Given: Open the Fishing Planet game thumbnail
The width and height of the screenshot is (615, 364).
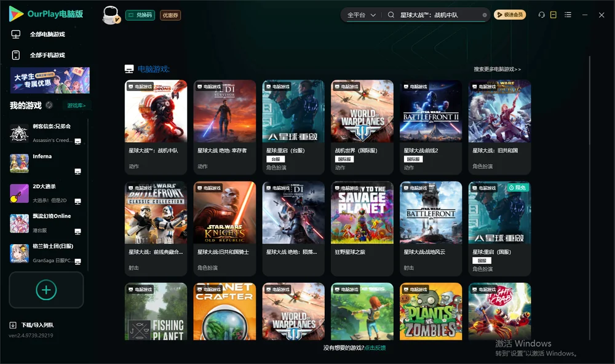Looking at the screenshot, I should pyautogui.click(x=156, y=311).
